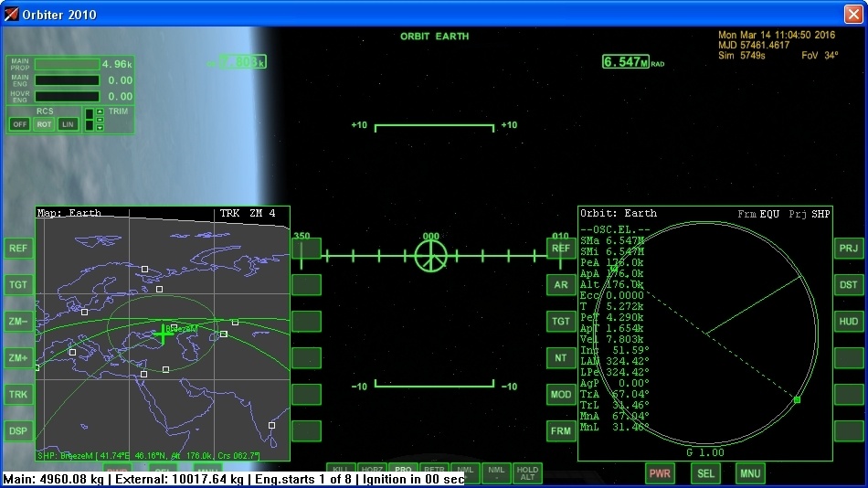
Task: Click trim down arrow
Action: coord(100,127)
